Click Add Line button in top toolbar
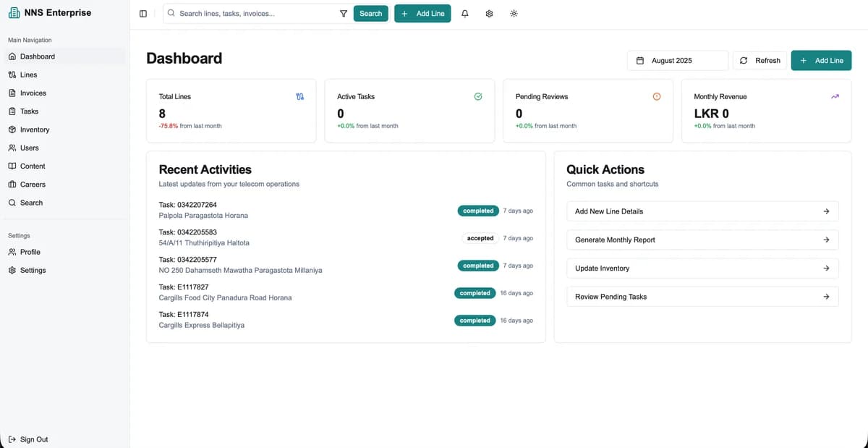 pyautogui.click(x=422, y=14)
